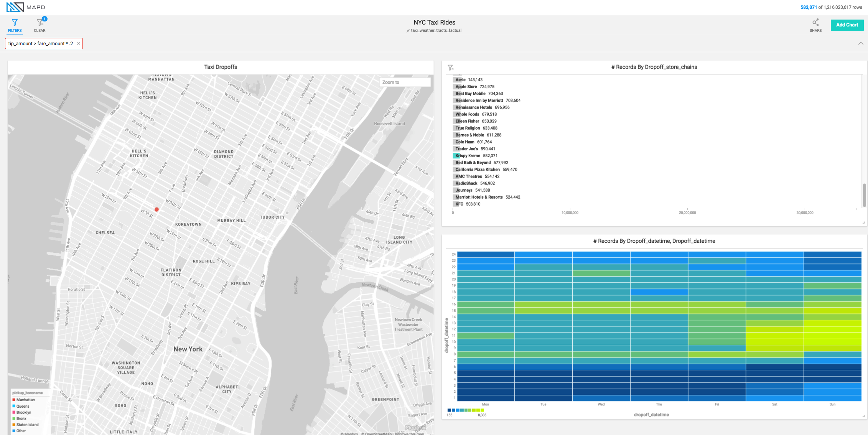The image size is (868, 435).
Task: Click the taxi_weather_tracts_factual table name
Action: click(436, 30)
